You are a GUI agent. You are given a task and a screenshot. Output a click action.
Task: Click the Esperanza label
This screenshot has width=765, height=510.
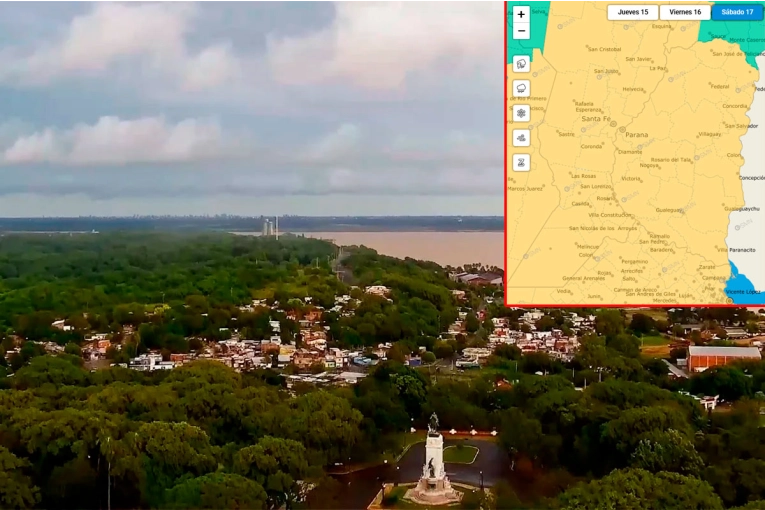click(588, 110)
